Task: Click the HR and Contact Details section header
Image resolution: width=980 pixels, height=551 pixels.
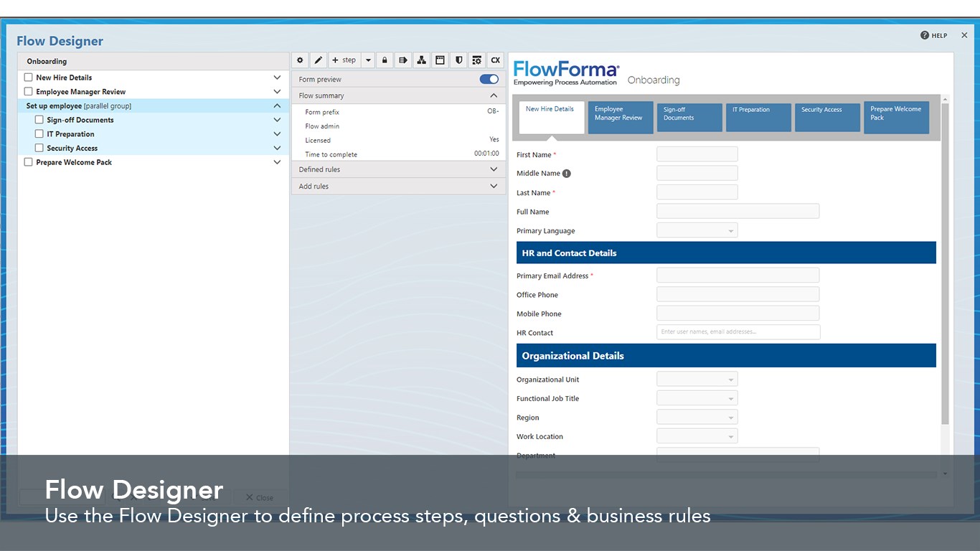Action: click(726, 253)
